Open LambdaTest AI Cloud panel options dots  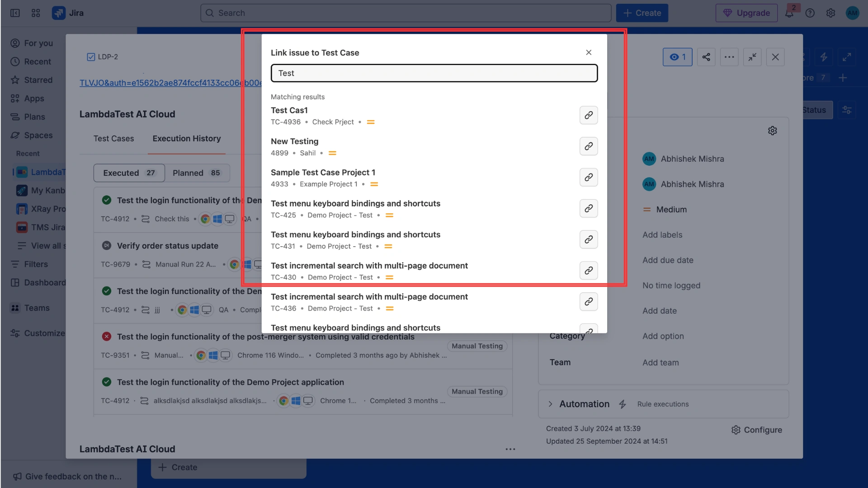tap(510, 449)
